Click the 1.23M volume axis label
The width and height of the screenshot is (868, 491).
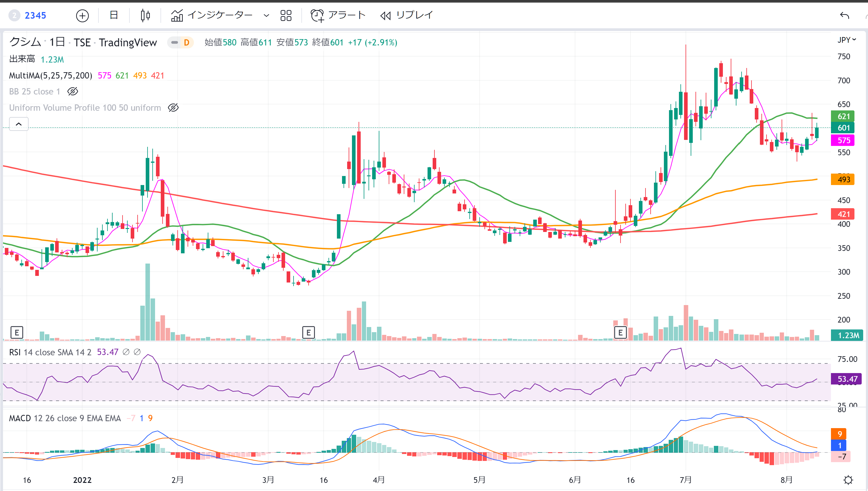[x=847, y=335]
